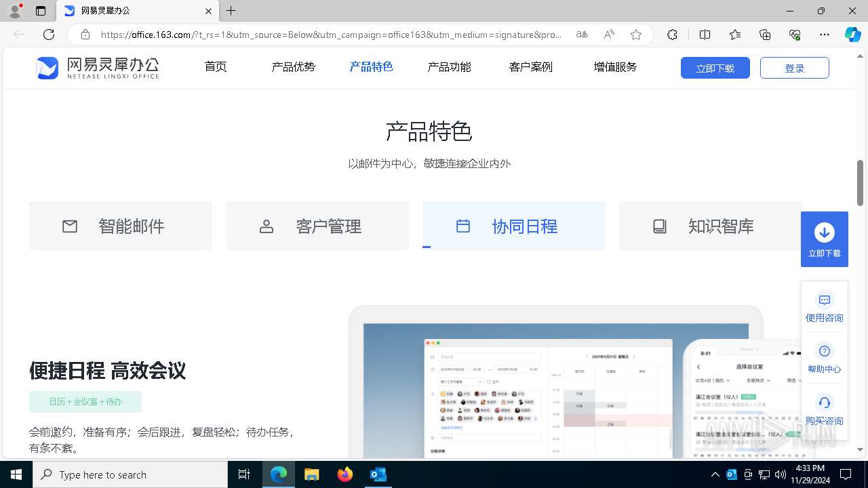
Task: Click the scrollbar down arrow
Action: [861, 449]
